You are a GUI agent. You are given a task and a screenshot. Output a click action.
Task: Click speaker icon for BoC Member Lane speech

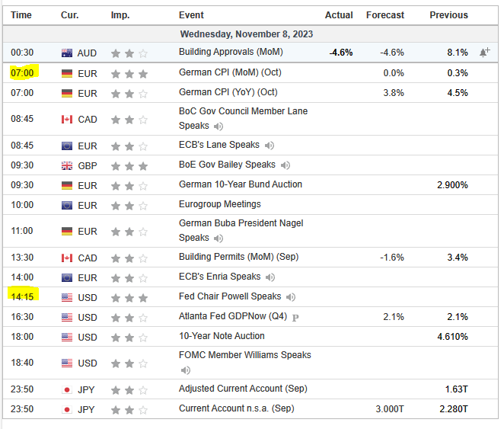point(219,126)
